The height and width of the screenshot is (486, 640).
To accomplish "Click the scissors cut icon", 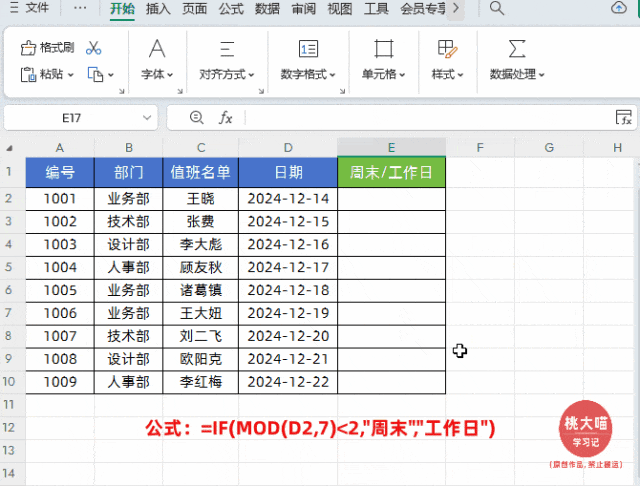I will coord(93,48).
